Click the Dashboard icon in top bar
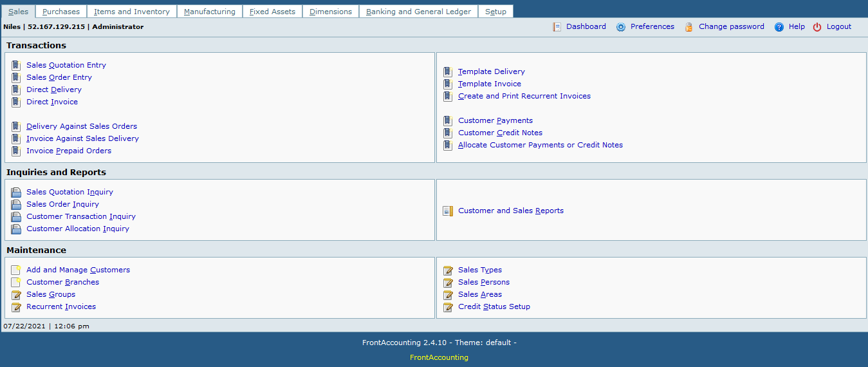The image size is (868, 367). coord(557,27)
